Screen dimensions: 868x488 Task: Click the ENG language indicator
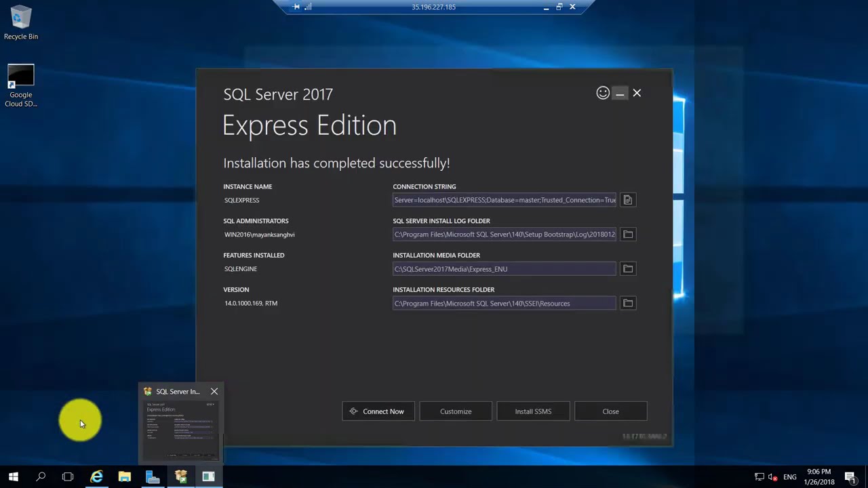[x=790, y=477]
